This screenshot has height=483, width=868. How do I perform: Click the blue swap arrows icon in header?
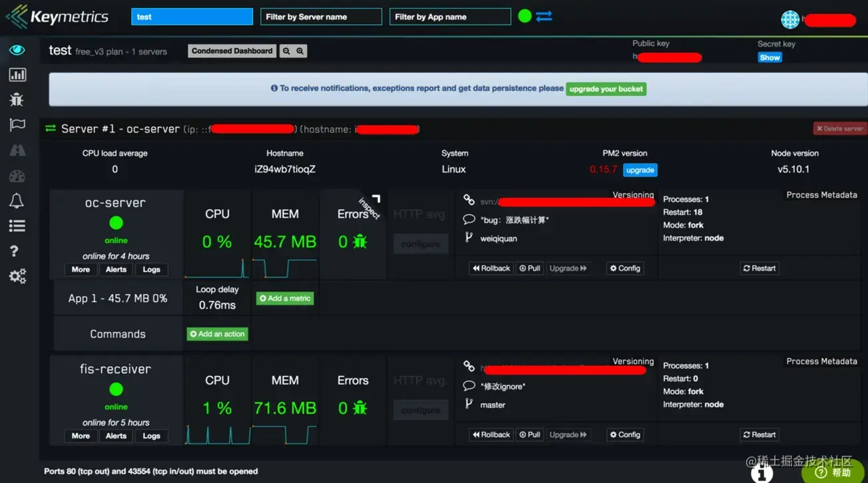[544, 16]
